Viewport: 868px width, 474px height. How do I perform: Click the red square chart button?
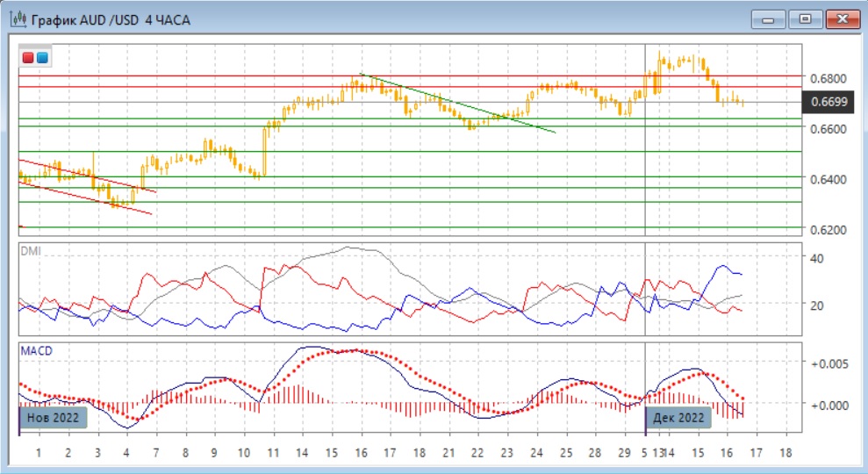click(x=28, y=58)
